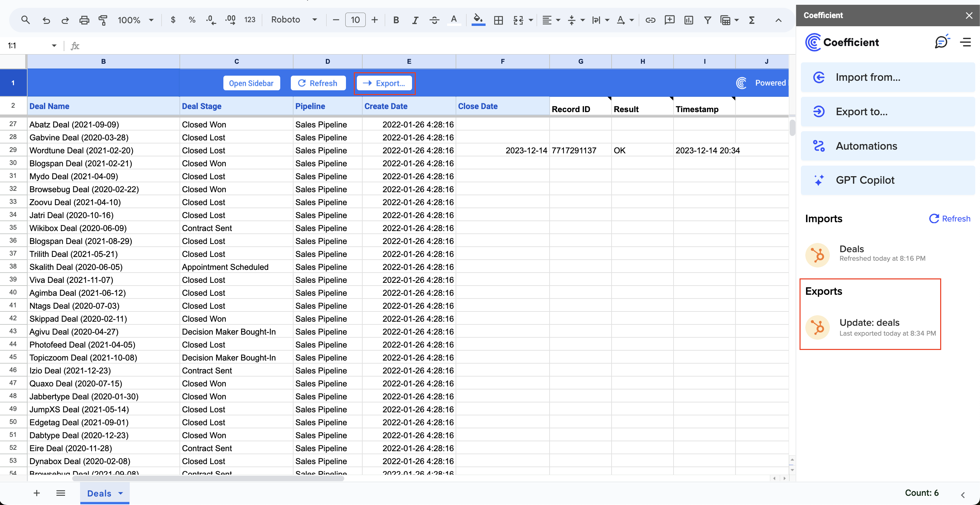Click the undo arrow icon

point(46,20)
